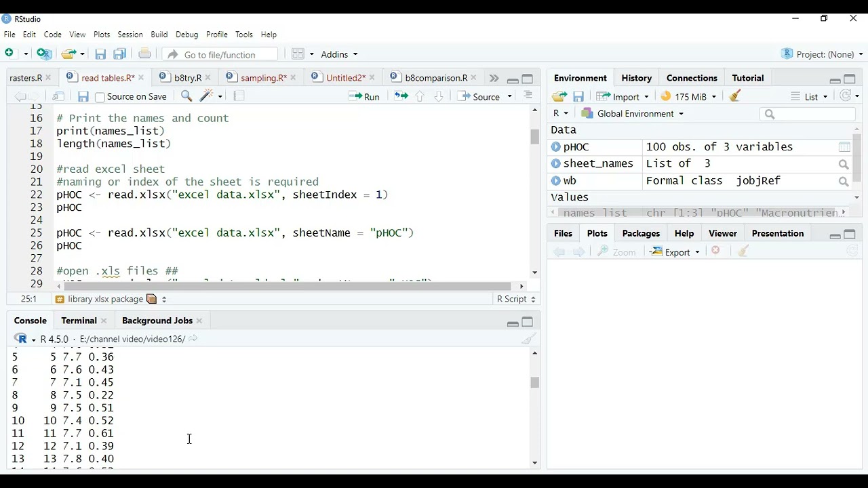Clear all plots broom icon
This screenshot has height=488, width=868.
743,251
